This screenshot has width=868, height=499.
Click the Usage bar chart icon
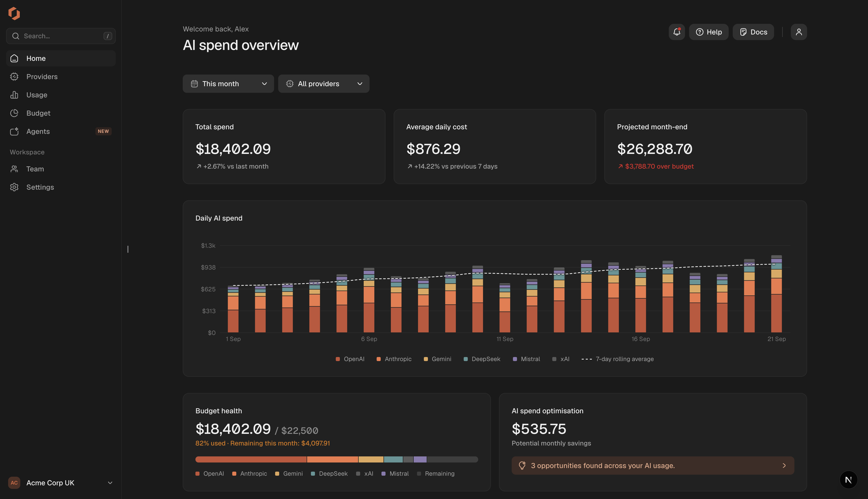[14, 95]
